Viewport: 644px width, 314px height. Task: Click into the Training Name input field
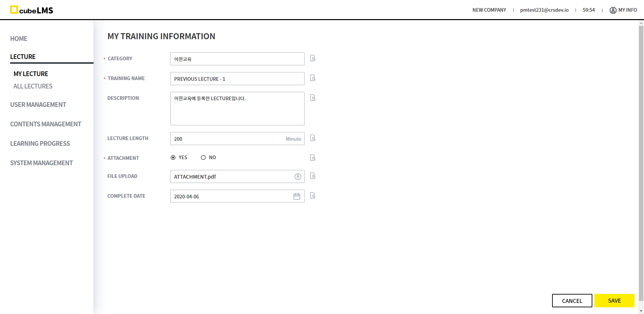point(237,79)
